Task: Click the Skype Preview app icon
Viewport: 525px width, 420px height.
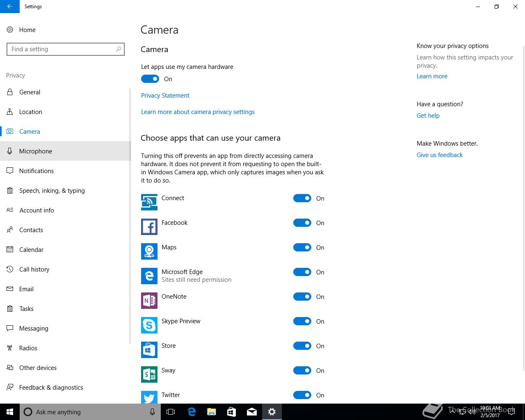Action: click(x=149, y=325)
